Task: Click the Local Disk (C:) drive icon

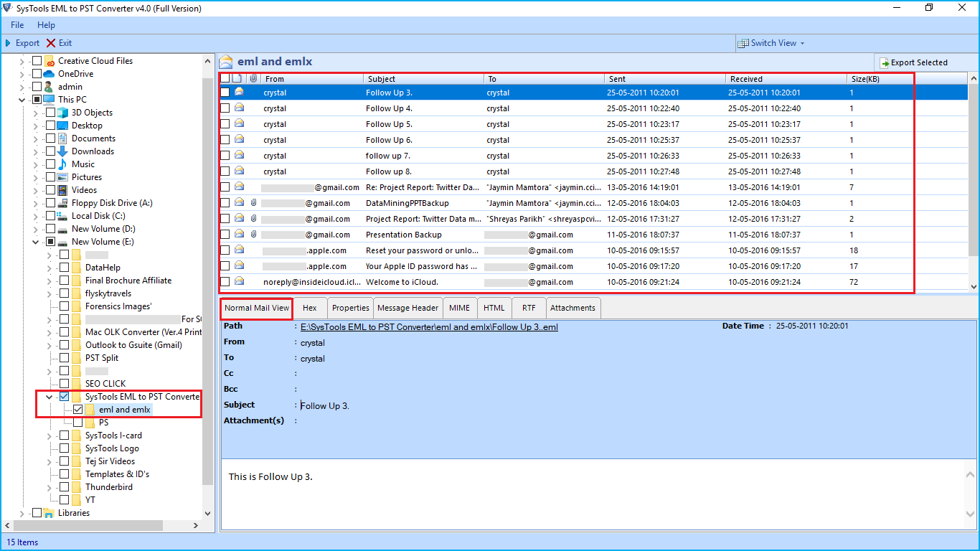Action: tap(62, 216)
